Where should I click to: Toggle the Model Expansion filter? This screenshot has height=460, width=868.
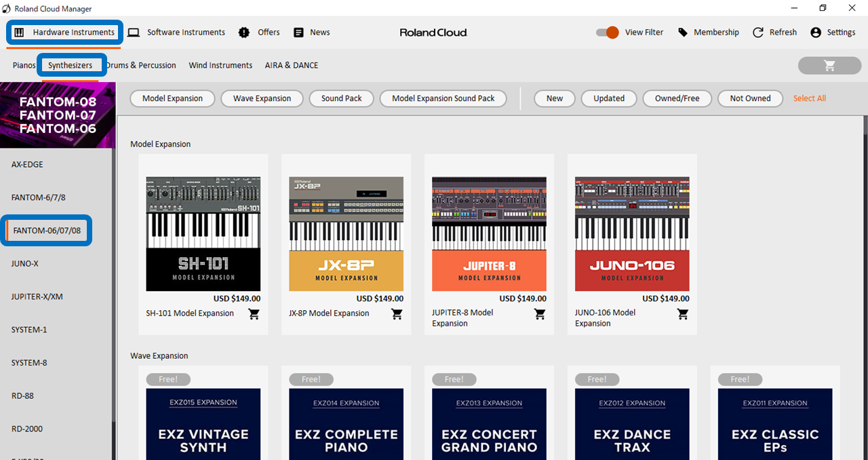tap(172, 98)
